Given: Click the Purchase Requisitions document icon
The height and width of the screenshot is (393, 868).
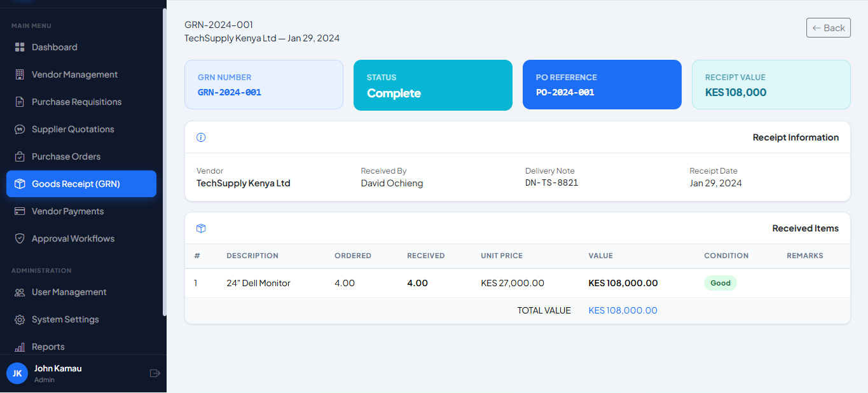Looking at the screenshot, I should tap(20, 102).
